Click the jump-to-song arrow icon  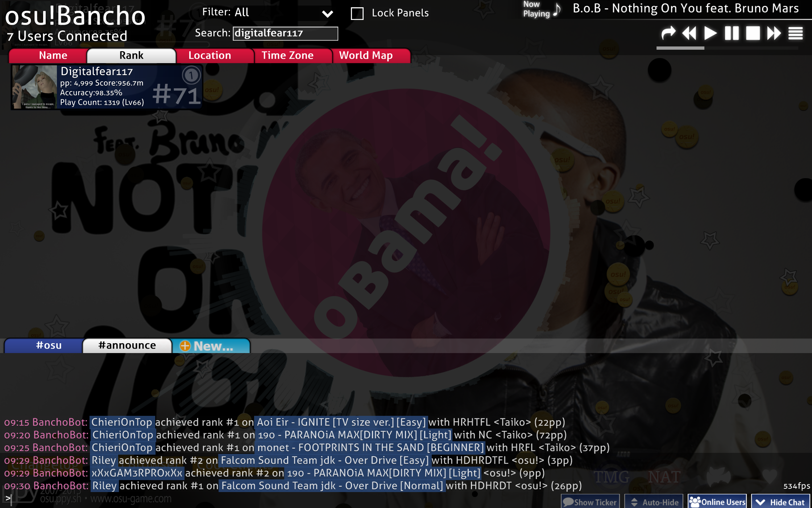pos(668,33)
